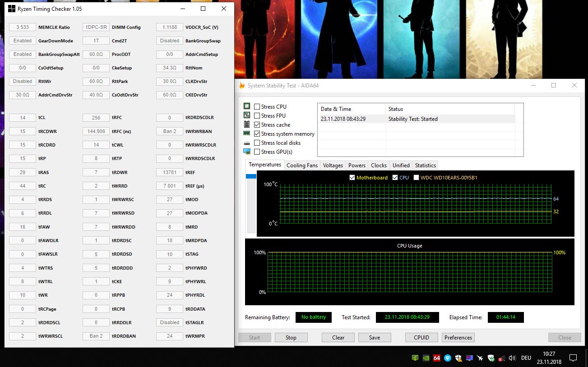This screenshot has height=367, width=588.
Task: Uncheck Stress system memory checkbox
Action: pos(257,133)
